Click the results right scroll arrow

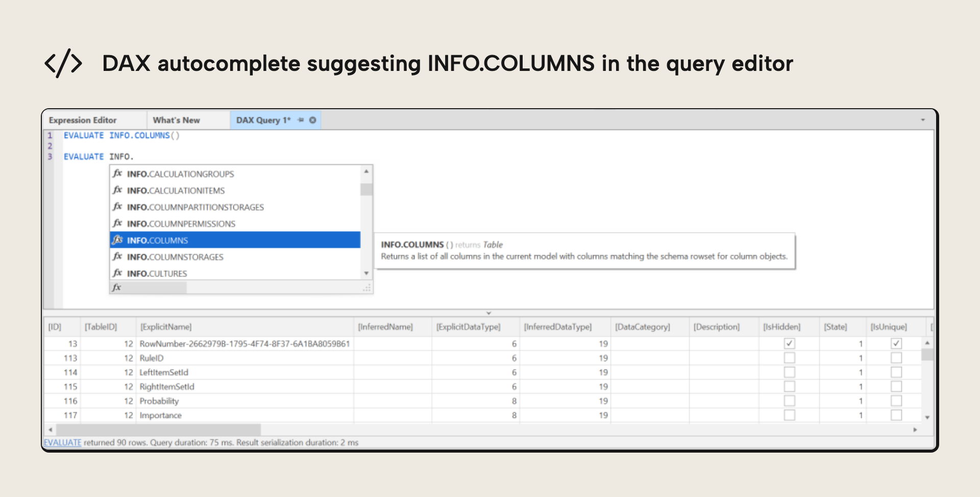pyautogui.click(x=915, y=430)
